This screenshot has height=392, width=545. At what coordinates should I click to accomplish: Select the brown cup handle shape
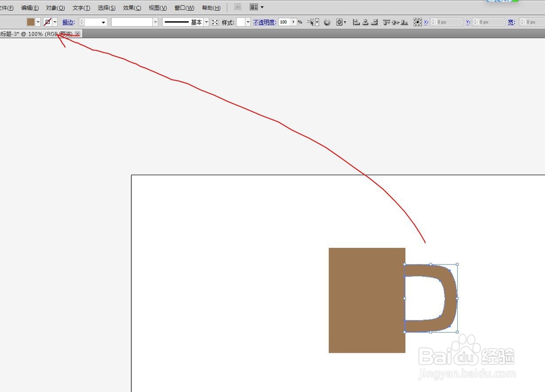point(451,298)
